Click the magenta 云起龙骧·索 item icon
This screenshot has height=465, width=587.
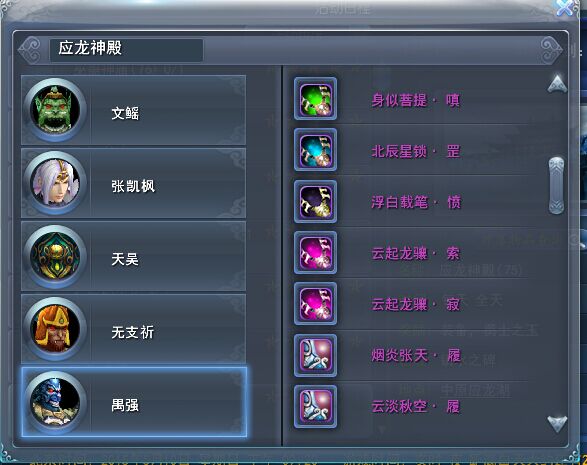tap(315, 252)
